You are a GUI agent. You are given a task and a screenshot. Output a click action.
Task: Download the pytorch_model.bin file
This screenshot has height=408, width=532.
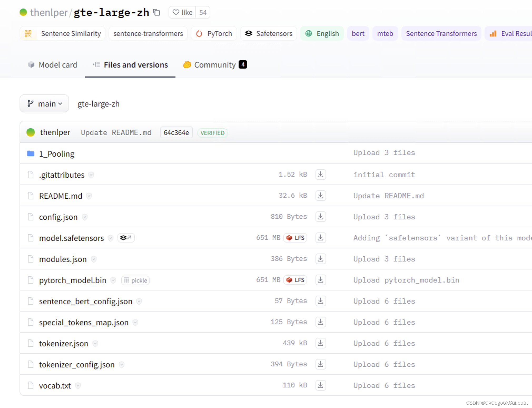pyautogui.click(x=321, y=280)
